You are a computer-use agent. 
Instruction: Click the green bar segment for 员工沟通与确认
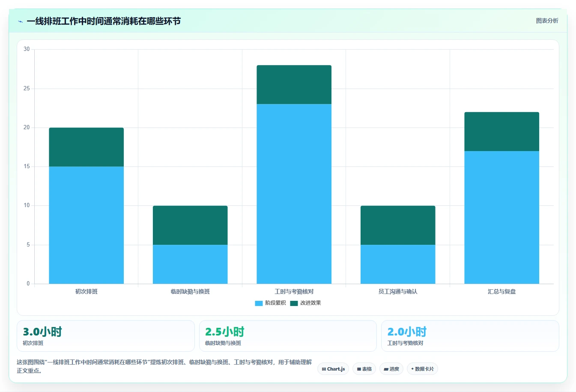pyautogui.click(x=398, y=225)
